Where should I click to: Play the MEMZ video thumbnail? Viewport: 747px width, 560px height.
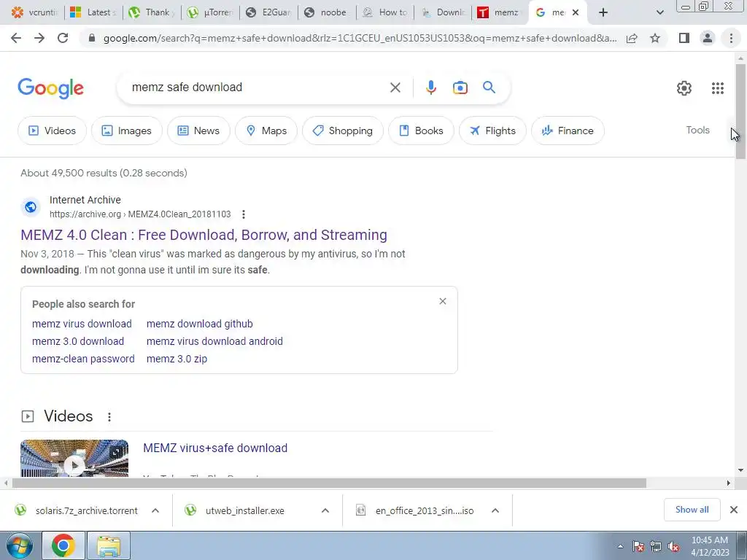(74, 459)
